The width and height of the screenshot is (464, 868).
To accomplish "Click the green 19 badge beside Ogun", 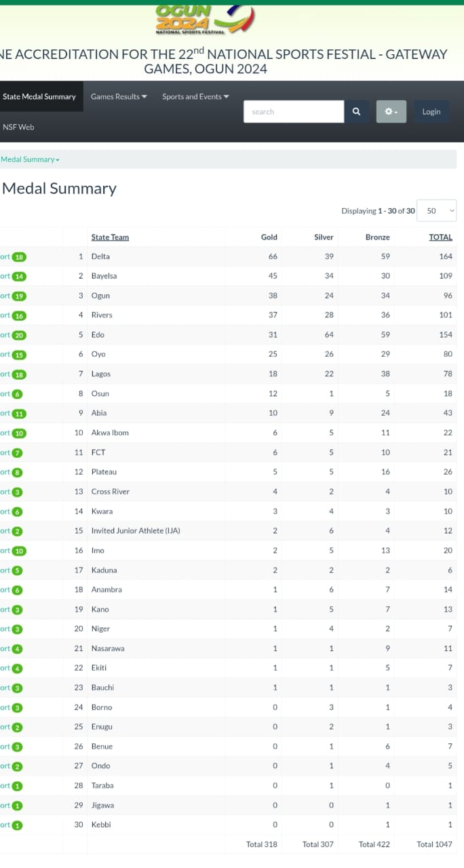I will tap(19, 296).
